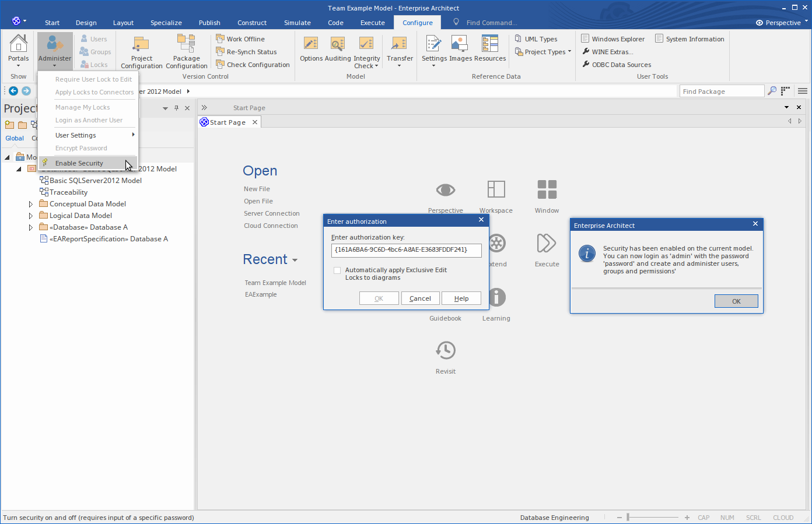Viewport: 812px width, 524px height.
Task: Click the authorization key input field
Action: click(x=406, y=250)
